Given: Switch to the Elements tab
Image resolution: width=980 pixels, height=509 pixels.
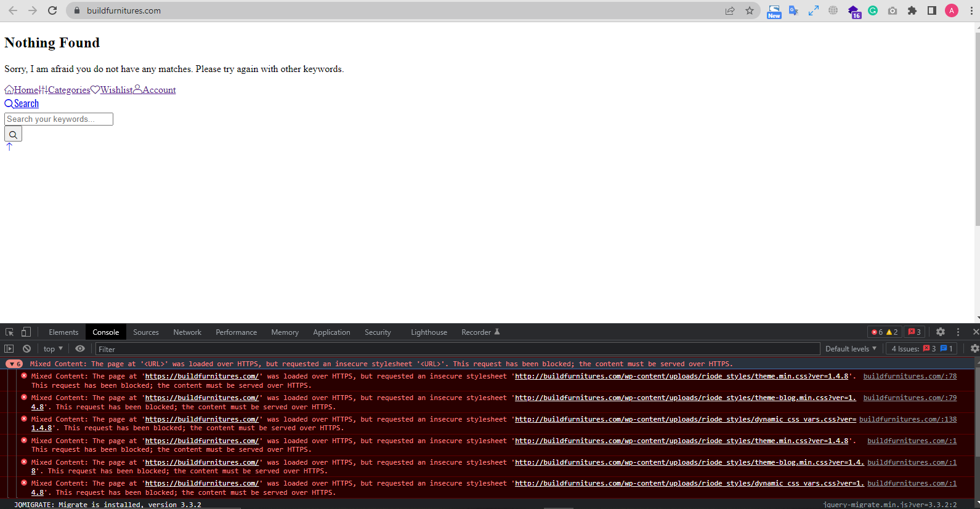Looking at the screenshot, I should [63, 332].
